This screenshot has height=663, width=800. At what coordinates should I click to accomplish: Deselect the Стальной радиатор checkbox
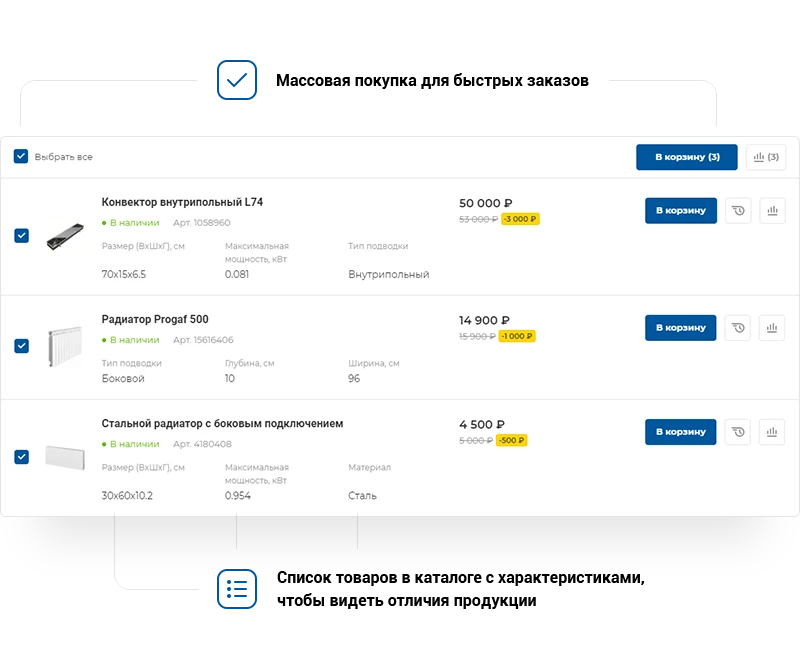coord(22,457)
